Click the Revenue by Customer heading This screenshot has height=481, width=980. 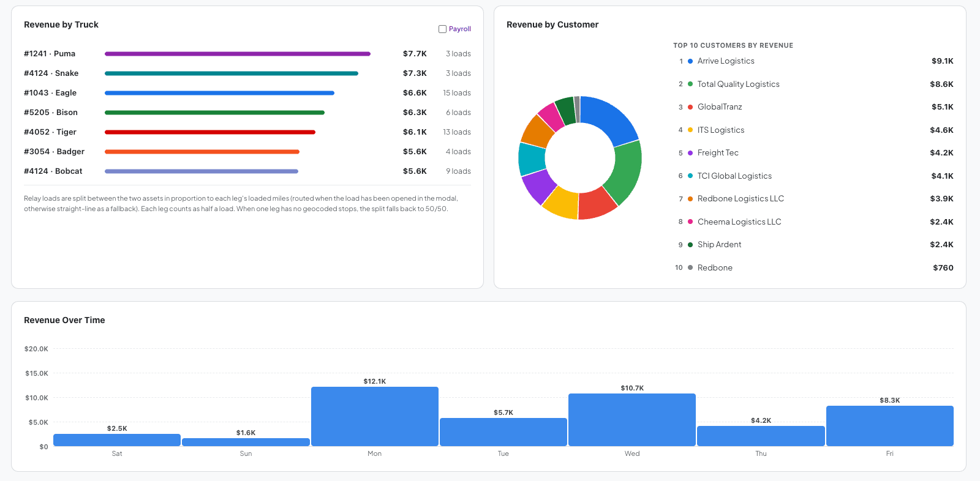(x=552, y=24)
